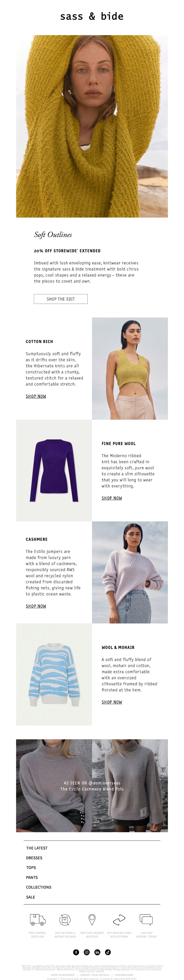Select DRESSES in the footer menu

(x=34, y=858)
